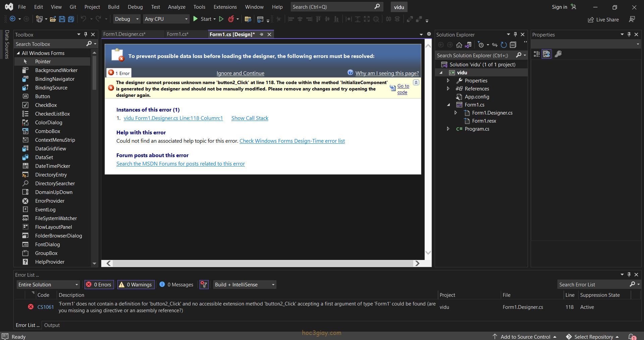Viewport: 644px width, 340px height.
Task: Open the Debug configuration dropdown
Action: click(x=126, y=19)
